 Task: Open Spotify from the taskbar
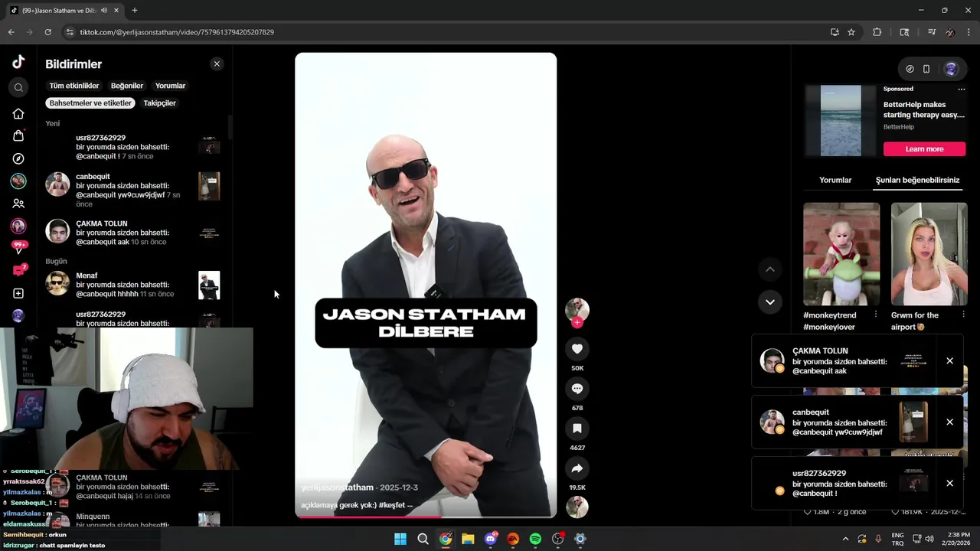(535, 539)
